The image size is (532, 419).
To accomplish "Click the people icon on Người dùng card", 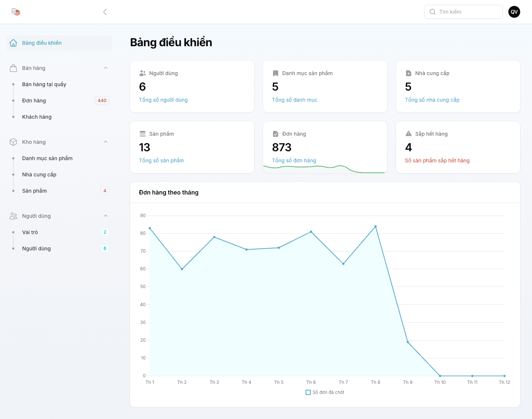I will coord(143,73).
